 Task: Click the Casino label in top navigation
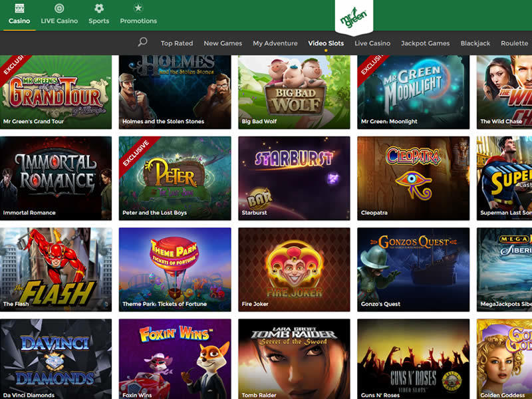(x=19, y=21)
